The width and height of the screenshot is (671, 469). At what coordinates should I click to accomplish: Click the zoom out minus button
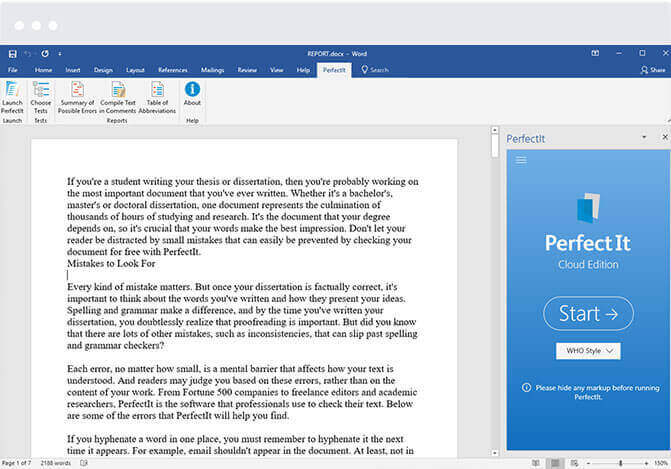(588, 463)
